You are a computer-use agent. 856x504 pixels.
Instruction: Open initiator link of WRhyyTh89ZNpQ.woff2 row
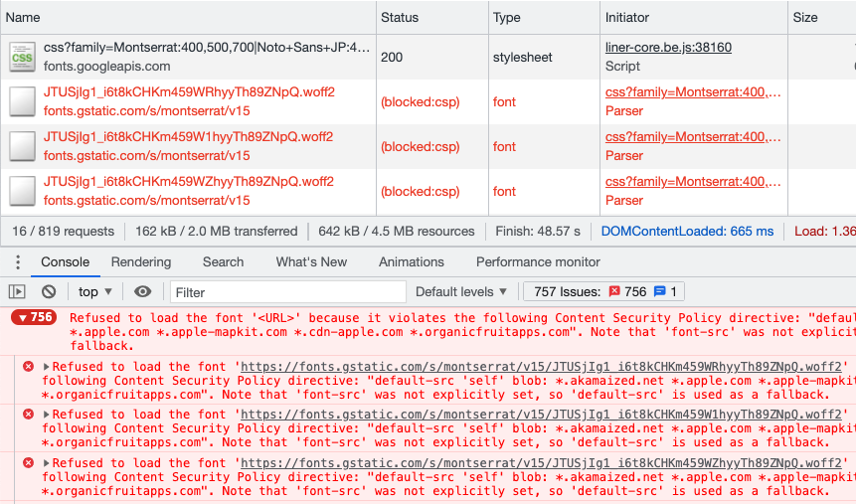pyautogui.click(x=693, y=92)
